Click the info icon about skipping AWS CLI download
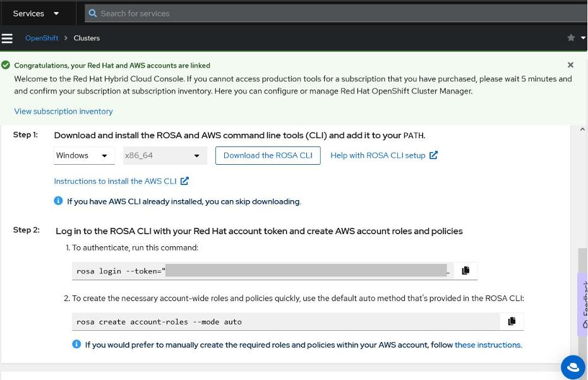Image resolution: width=588 pixels, height=380 pixels. 58,201
